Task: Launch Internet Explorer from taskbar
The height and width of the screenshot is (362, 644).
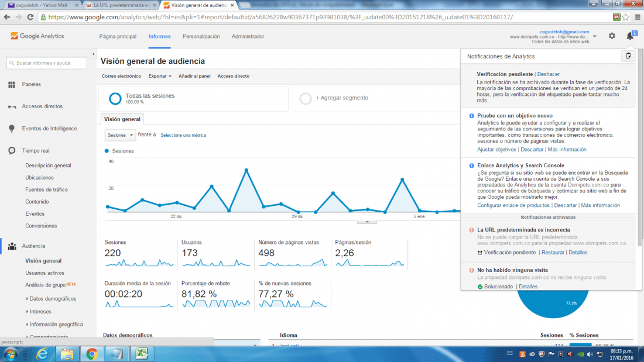Action: (x=42, y=354)
